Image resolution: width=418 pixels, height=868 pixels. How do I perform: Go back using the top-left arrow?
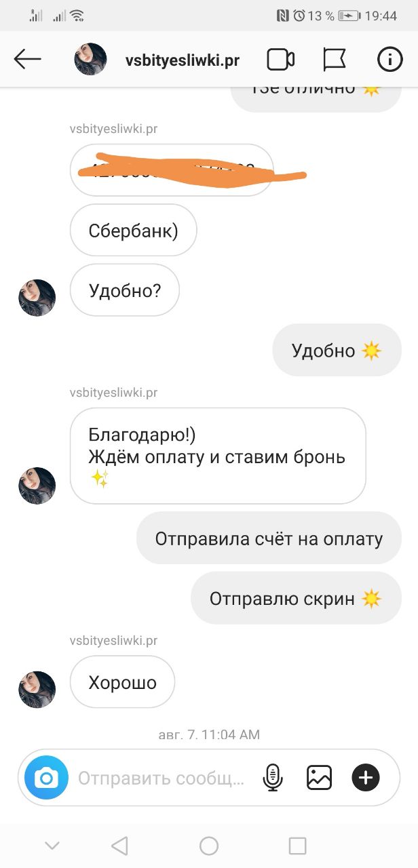tap(27, 60)
